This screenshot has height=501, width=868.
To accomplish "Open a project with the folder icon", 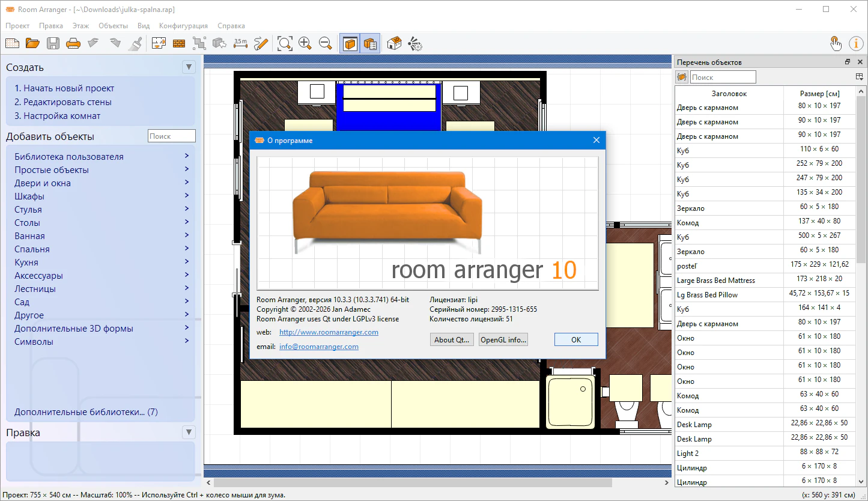I will (32, 43).
